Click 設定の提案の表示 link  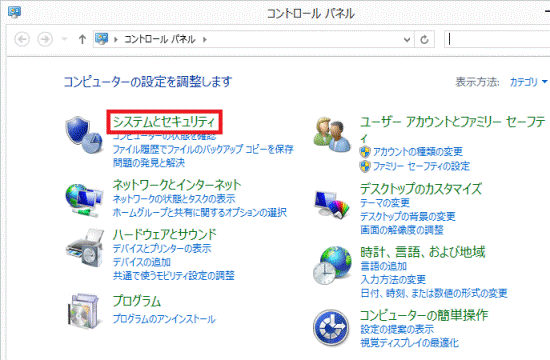pos(397,329)
